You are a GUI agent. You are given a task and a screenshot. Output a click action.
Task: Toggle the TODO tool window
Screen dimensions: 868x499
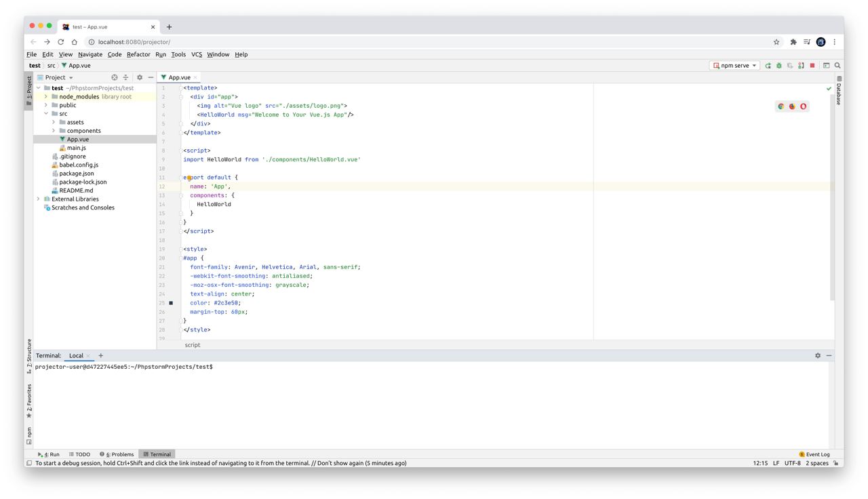[x=79, y=454]
